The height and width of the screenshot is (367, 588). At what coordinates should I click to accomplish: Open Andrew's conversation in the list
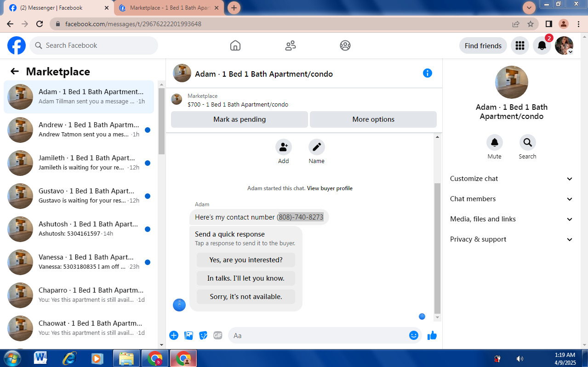(79, 130)
